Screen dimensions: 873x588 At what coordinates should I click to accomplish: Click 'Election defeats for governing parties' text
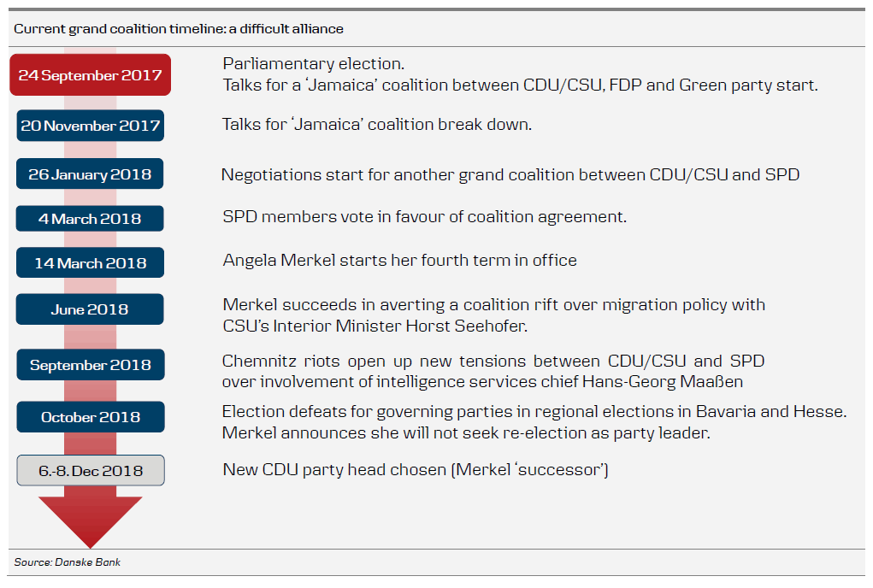coord(534,412)
